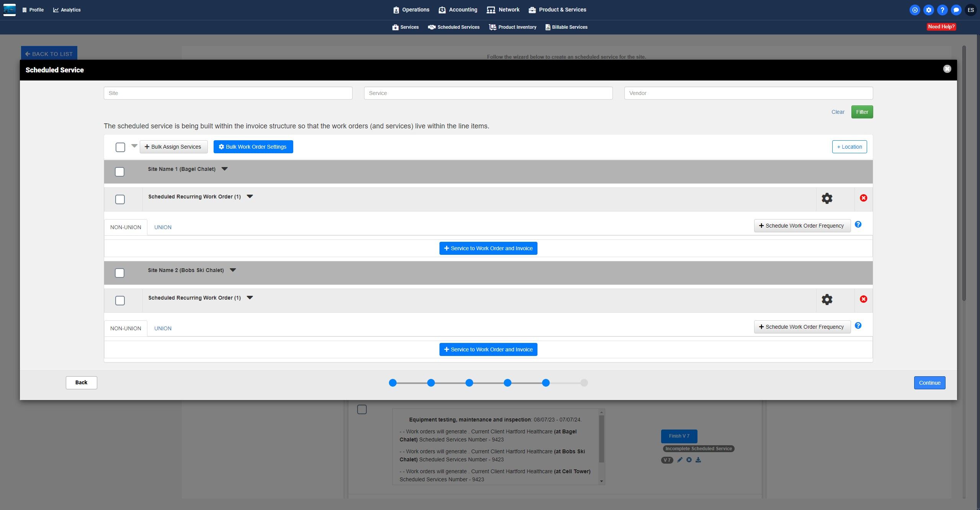Delete Bagel Chalet recurring work order with red X
980x510 pixels.
[863, 198]
